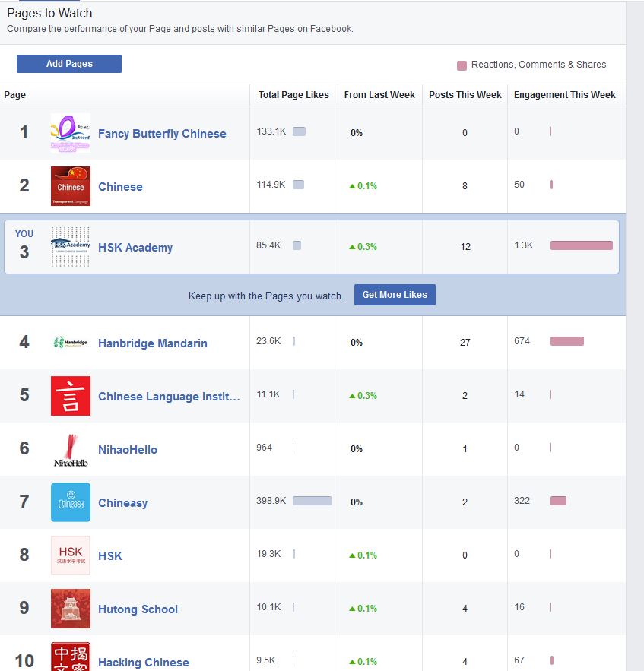This screenshot has height=671, width=644.
Task: Click Chinese Language Institute's 14 engagement value
Action: click(519, 394)
